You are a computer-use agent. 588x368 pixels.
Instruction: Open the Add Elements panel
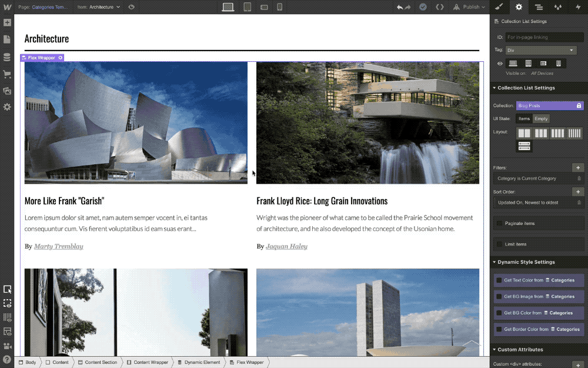click(x=7, y=22)
